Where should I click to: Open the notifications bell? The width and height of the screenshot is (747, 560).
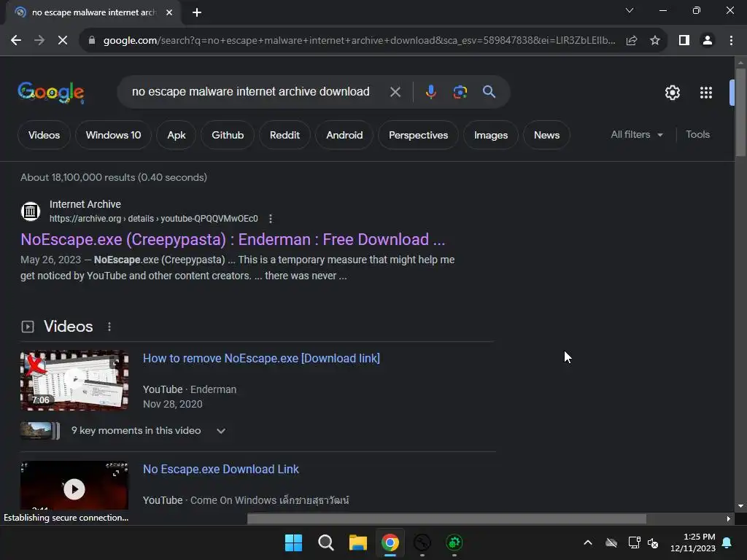(727, 542)
